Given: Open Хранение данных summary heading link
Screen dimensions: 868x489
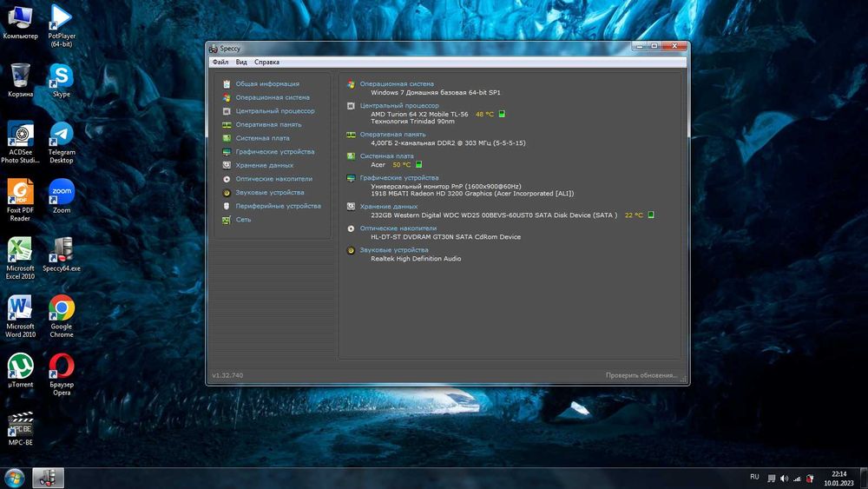Looking at the screenshot, I should pos(389,206).
